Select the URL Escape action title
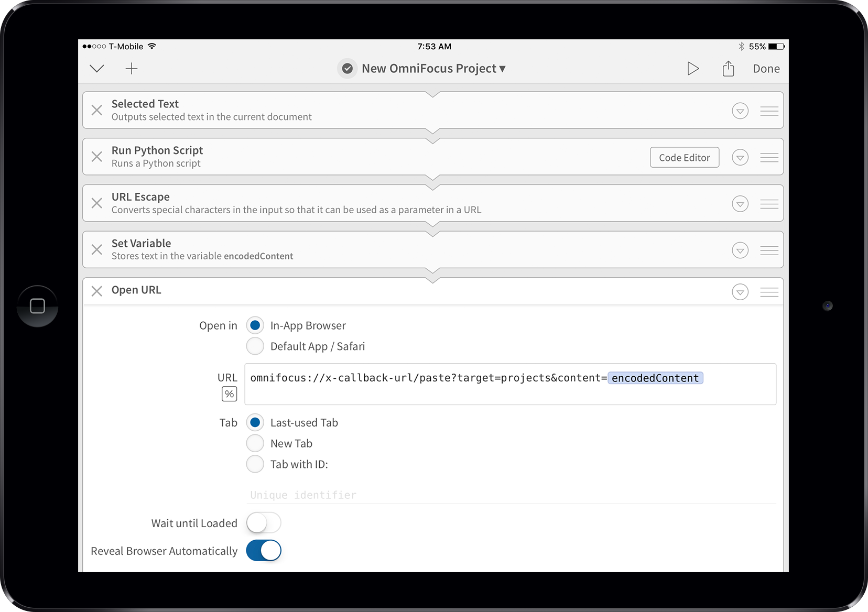 click(x=140, y=197)
